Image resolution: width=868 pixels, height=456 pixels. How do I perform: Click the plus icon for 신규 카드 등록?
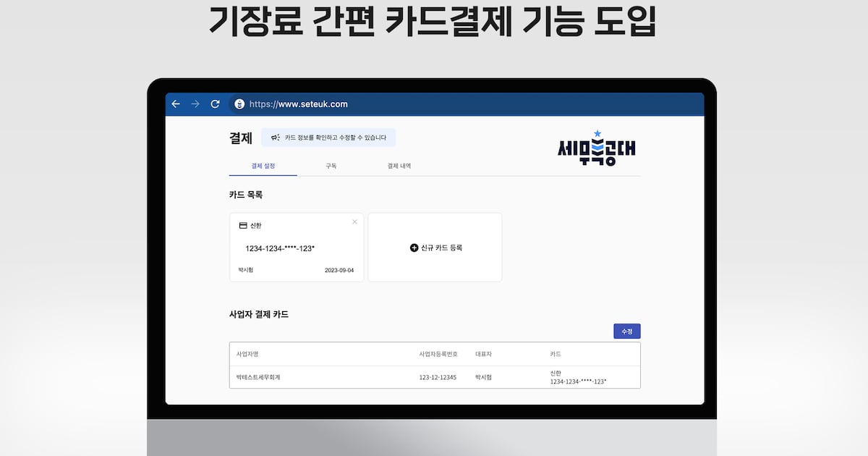(x=414, y=248)
